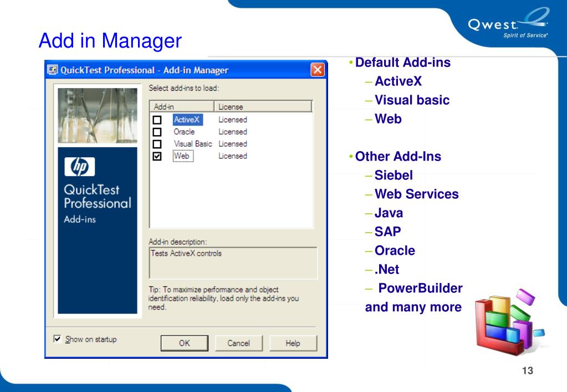Uncheck the Web add-in checkbox

click(157, 156)
